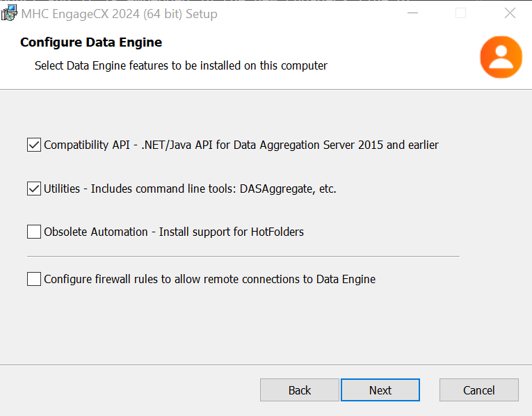Tick Configure firewall rules checkbox

coord(34,279)
